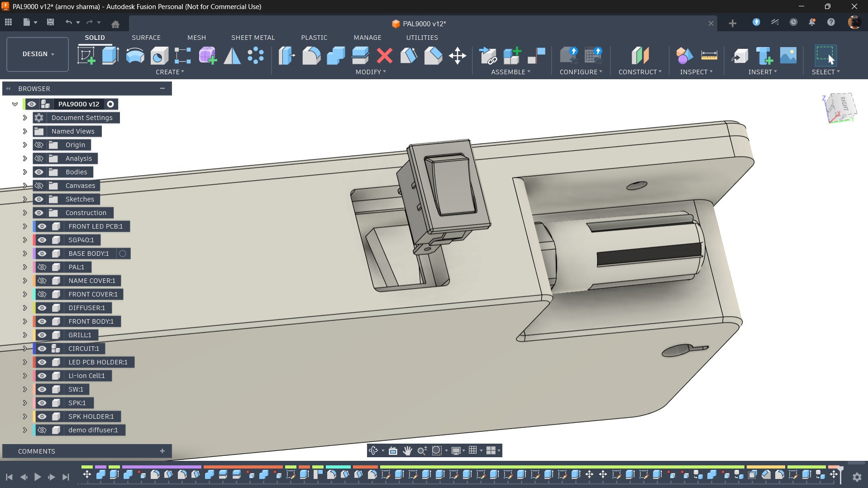Select the Extrude tool

pos(110,56)
